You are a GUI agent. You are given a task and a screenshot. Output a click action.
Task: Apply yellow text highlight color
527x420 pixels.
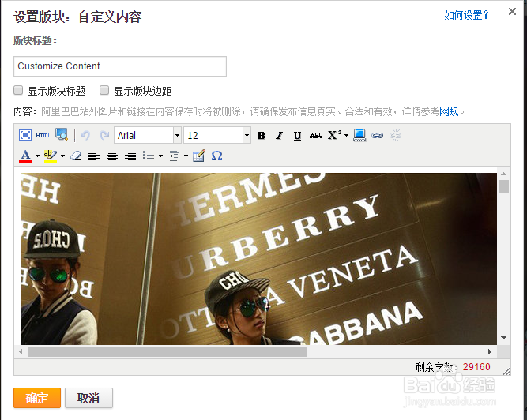click(51, 156)
